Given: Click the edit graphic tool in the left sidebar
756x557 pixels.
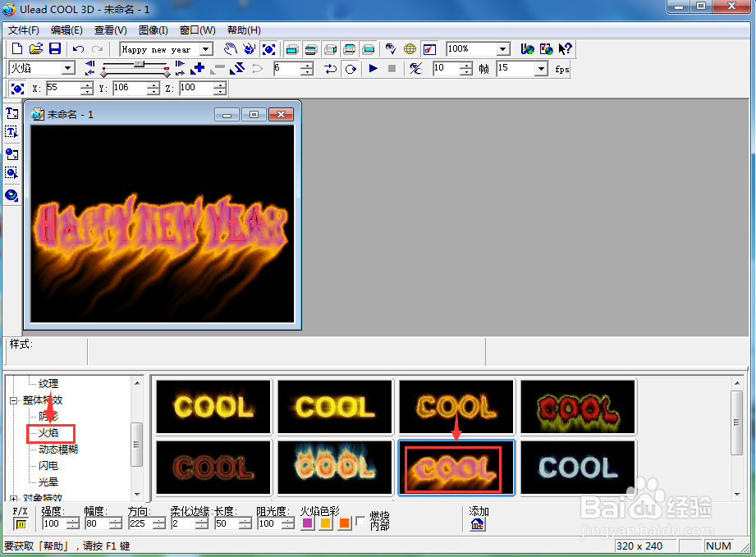Looking at the screenshot, I should click(11, 172).
